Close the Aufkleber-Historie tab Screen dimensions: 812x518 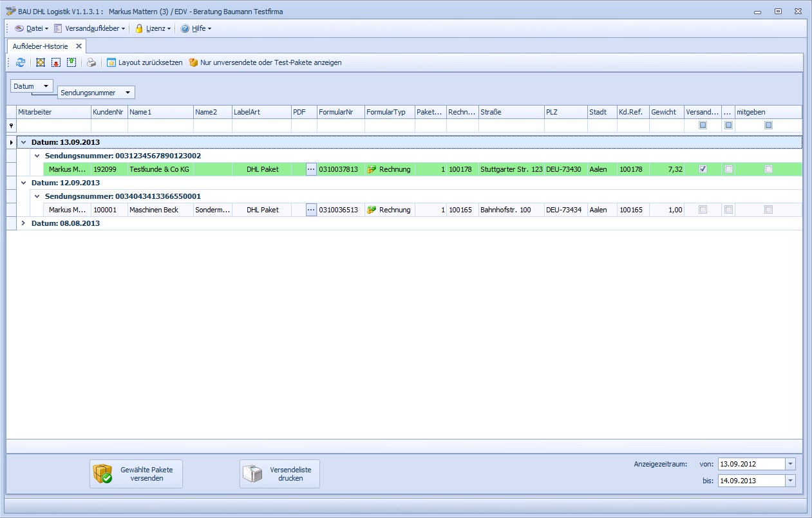pos(79,46)
